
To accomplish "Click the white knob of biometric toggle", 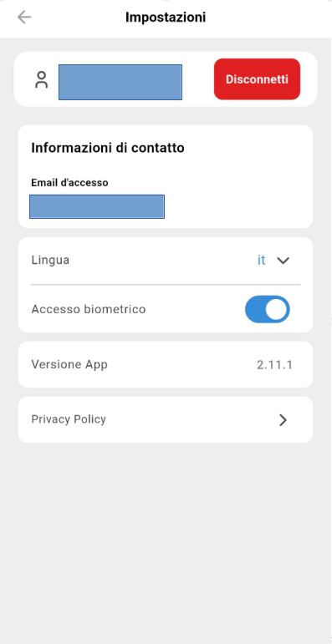I will pos(277,309).
